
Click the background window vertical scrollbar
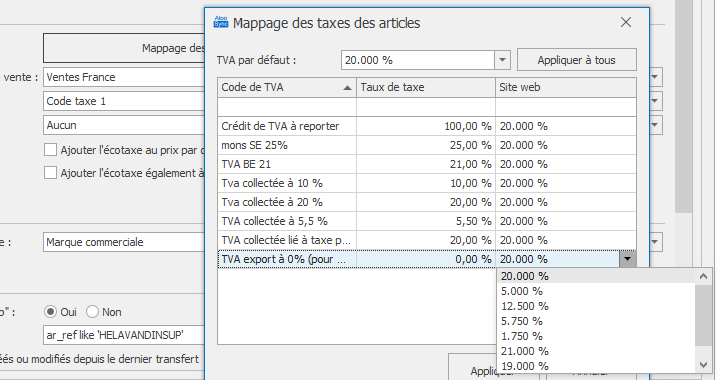tap(684, 106)
